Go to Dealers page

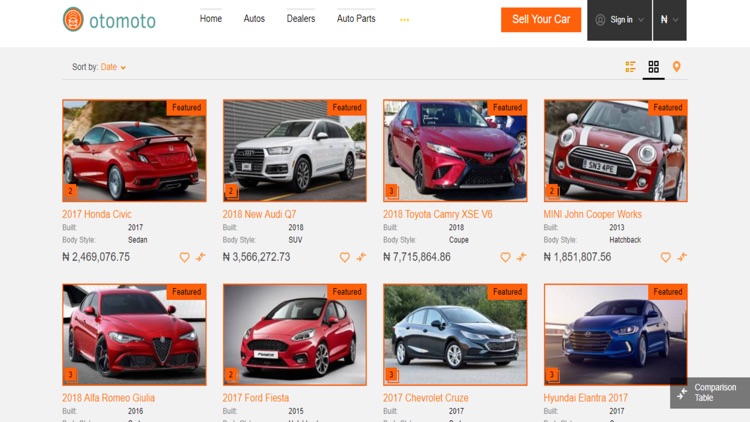pyautogui.click(x=301, y=19)
